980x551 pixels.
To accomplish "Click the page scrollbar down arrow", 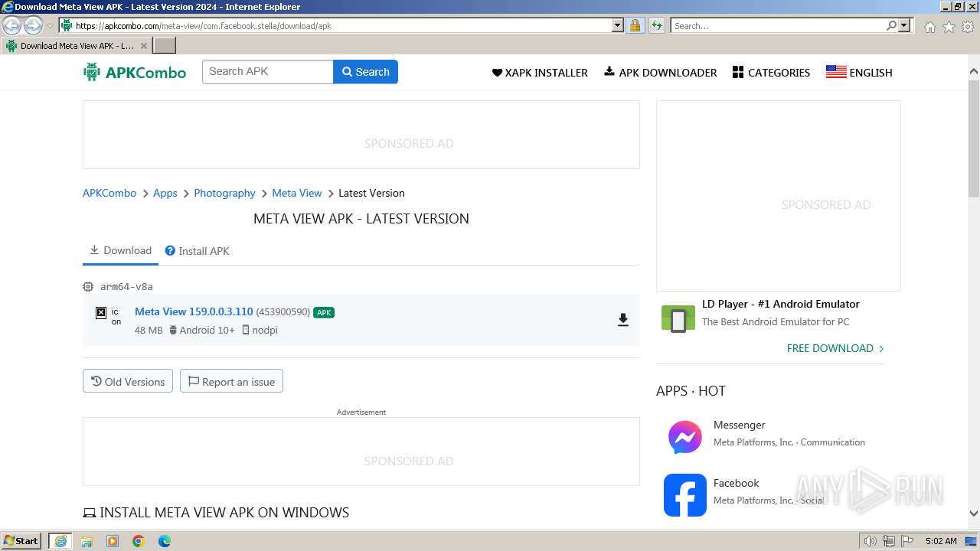I will [x=974, y=514].
